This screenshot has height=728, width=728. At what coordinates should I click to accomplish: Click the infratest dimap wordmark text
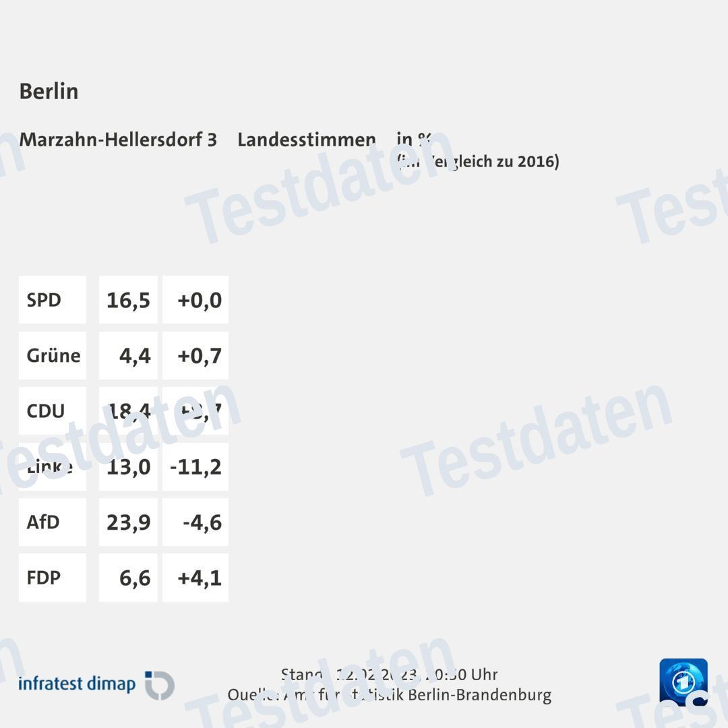[77, 684]
